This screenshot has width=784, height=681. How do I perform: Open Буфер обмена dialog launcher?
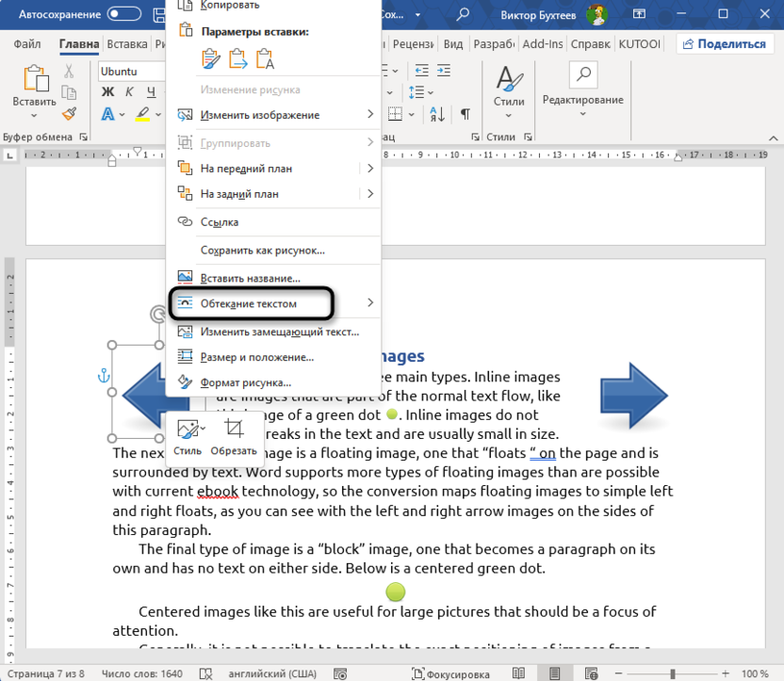(x=83, y=137)
